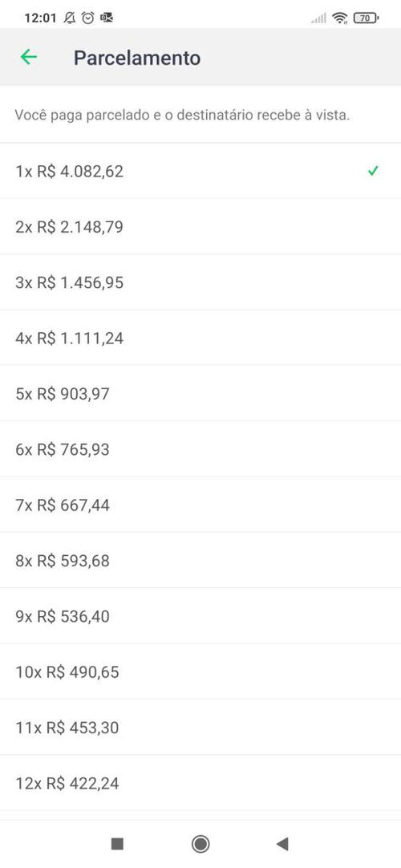The width and height of the screenshot is (401, 868).
Task: Choose 11x R$ 453,30 option
Action: (200, 728)
